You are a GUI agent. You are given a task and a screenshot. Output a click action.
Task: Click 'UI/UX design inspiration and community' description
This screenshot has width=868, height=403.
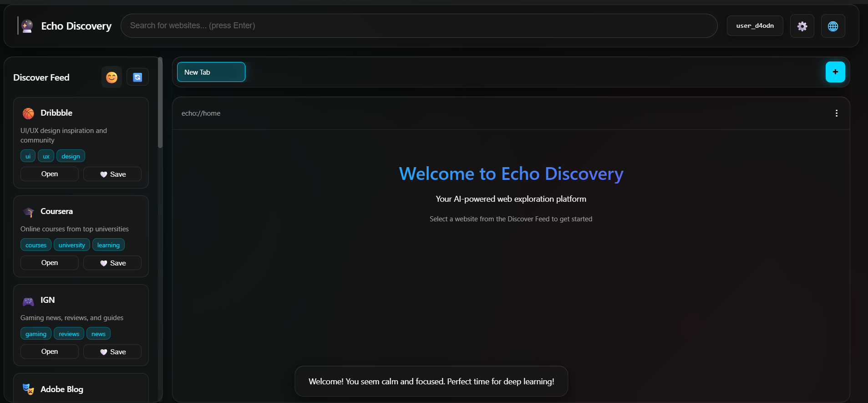click(64, 135)
